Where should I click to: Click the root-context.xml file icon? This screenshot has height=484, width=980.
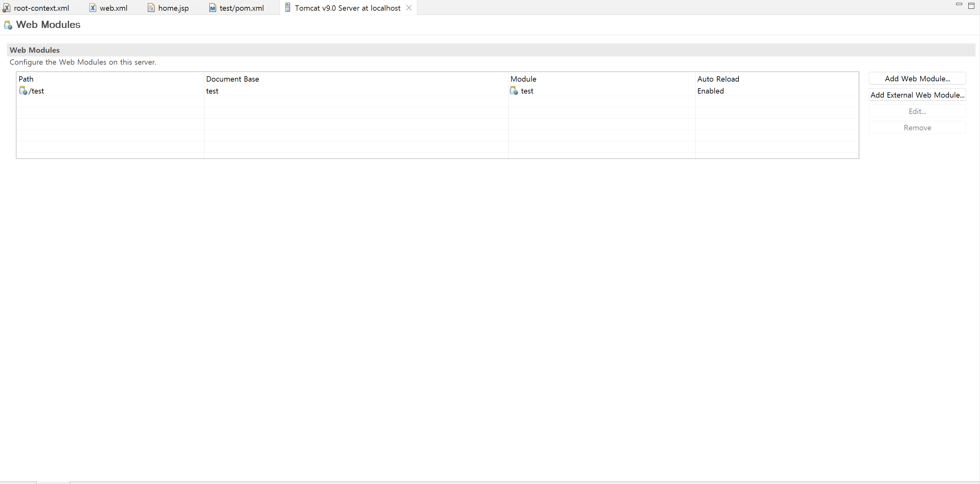click(6, 8)
